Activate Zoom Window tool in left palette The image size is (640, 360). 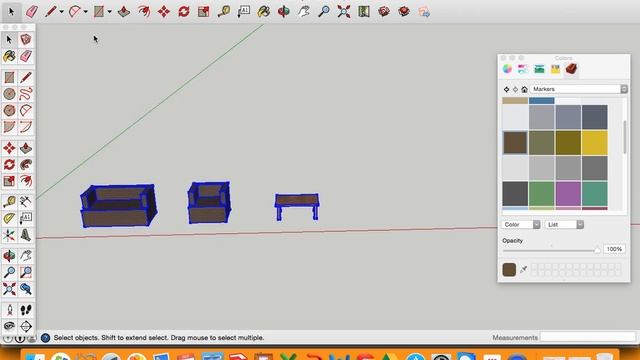point(26,272)
